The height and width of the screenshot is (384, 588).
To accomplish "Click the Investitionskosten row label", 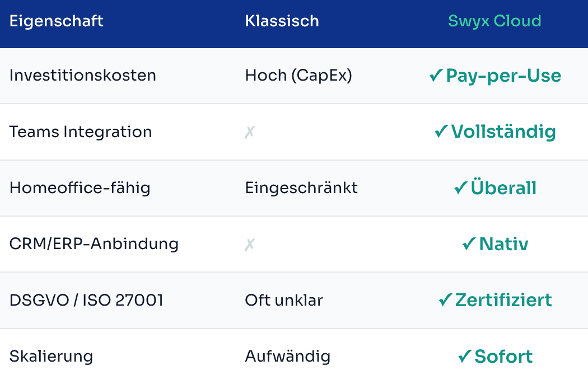I will (x=83, y=76).
